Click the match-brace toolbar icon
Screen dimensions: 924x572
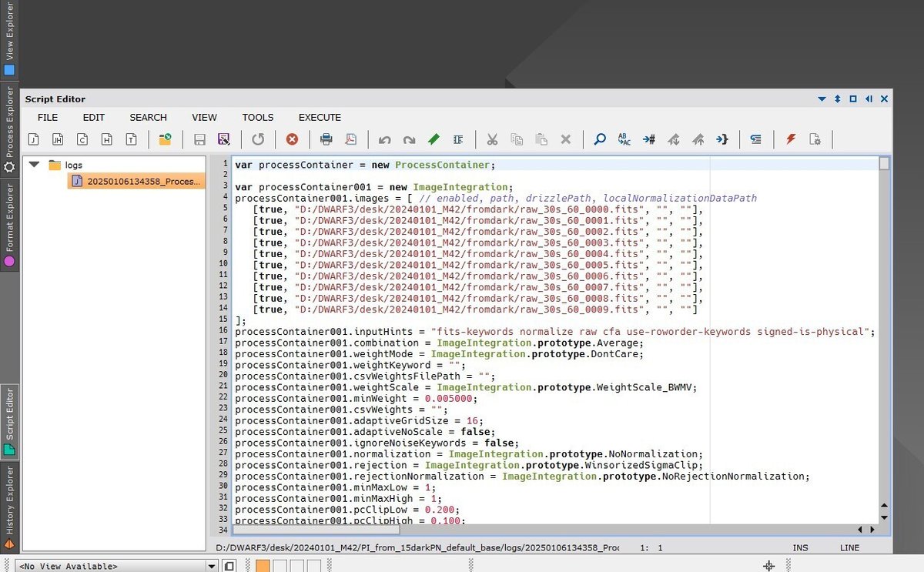pos(721,139)
